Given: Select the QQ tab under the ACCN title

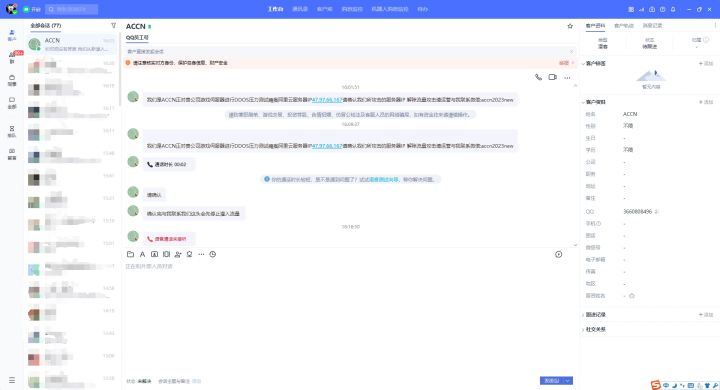Looking at the screenshot, I should click(137, 38).
